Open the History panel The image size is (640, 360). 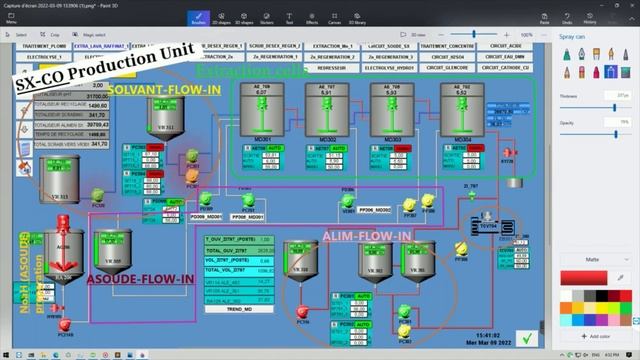point(590,18)
